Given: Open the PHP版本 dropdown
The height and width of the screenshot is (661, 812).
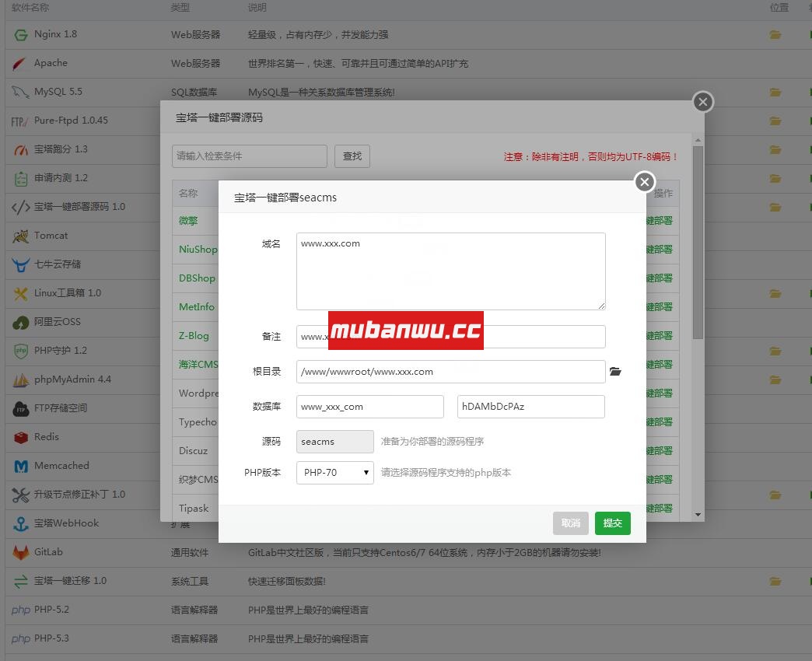Looking at the screenshot, I should coord(335,473).
